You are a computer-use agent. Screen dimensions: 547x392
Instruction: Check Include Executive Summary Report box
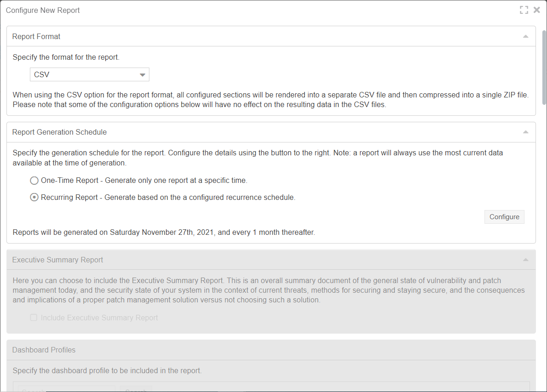(x=34, y=318)
